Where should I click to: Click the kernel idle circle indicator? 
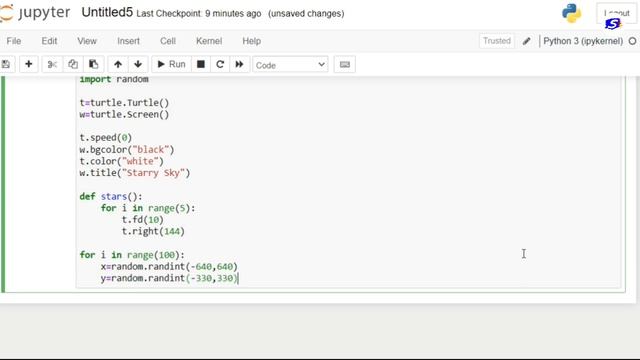click(632, 41)
